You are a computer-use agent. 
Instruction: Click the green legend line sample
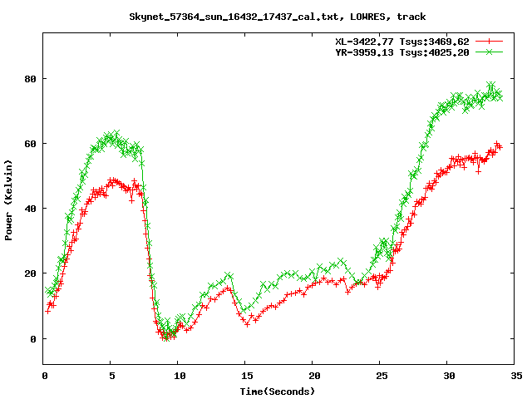click(x=489, y=52)
